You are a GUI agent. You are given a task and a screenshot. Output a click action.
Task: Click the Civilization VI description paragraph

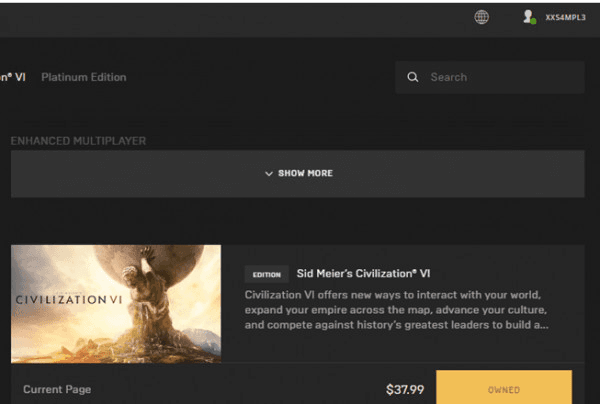(x=396, y=310)
